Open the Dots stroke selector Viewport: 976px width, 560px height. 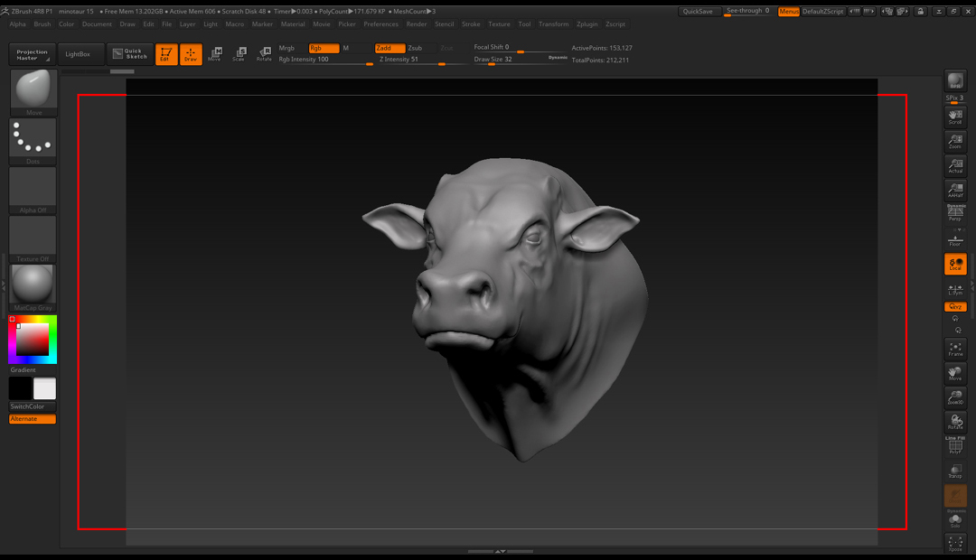[x=33, y=141]
